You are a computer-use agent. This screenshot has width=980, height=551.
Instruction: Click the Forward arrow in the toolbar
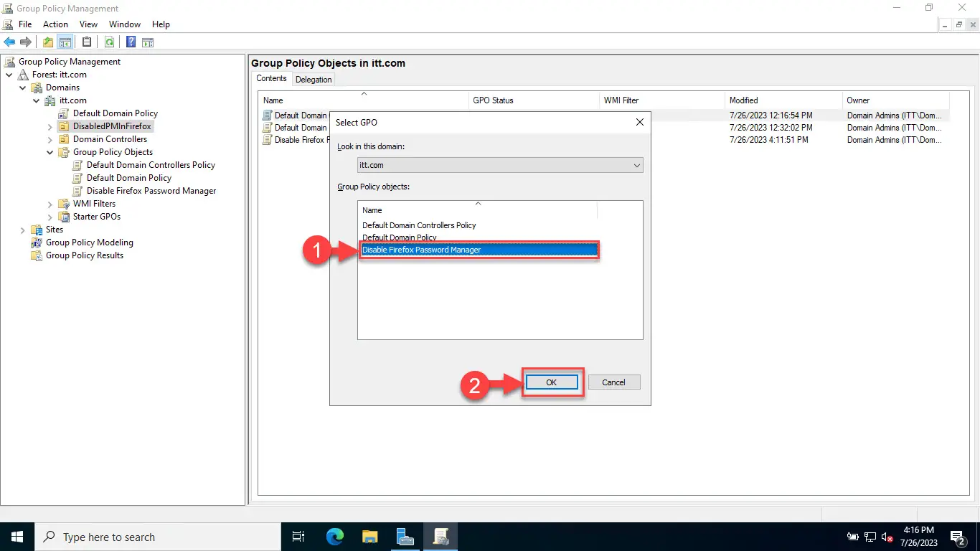[26, 42]
